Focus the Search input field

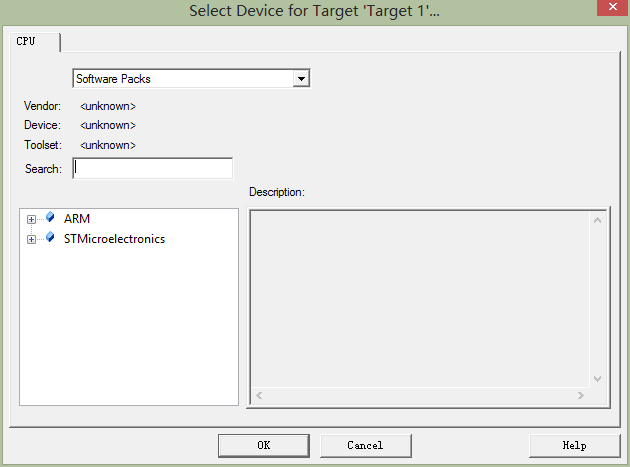[x=153, y=168]
